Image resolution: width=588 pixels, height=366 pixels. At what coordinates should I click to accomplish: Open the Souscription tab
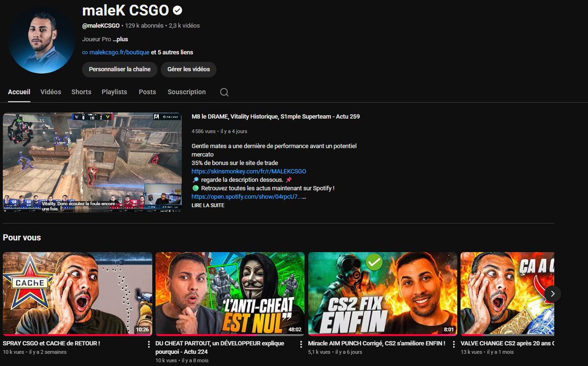tap(187, 92)
